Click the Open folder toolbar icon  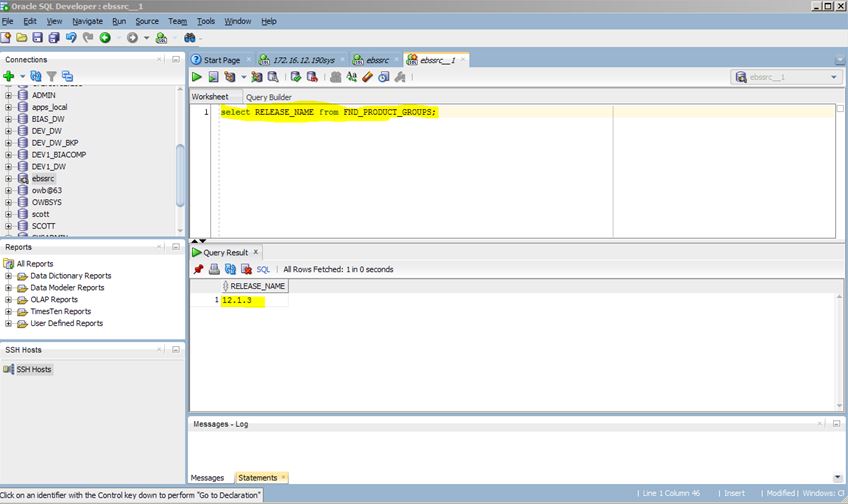(22, 37)
